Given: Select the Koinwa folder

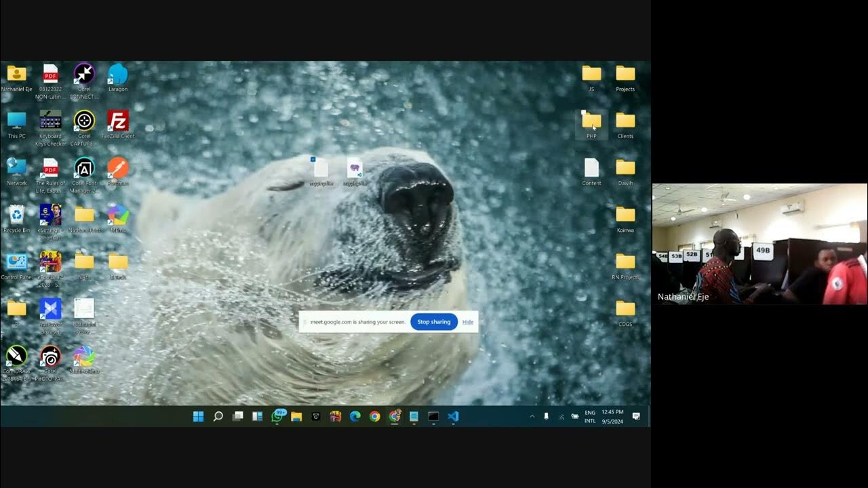Looking at the screenshot, I should [625, 219].
